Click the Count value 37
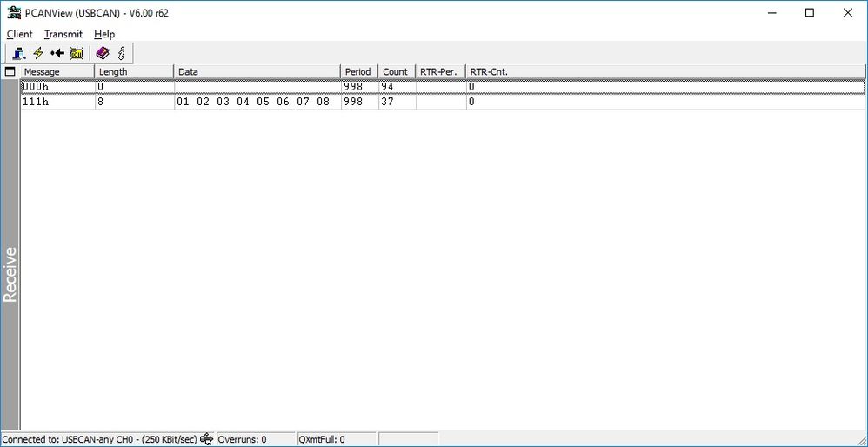Image resolution: width=868 pixels, height=447 pixels. pos(387,103)
